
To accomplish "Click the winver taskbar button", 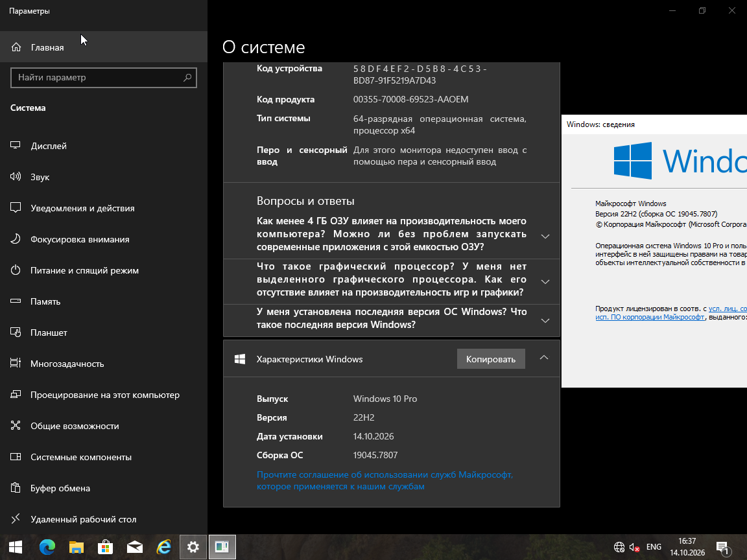I will (222, 547).
